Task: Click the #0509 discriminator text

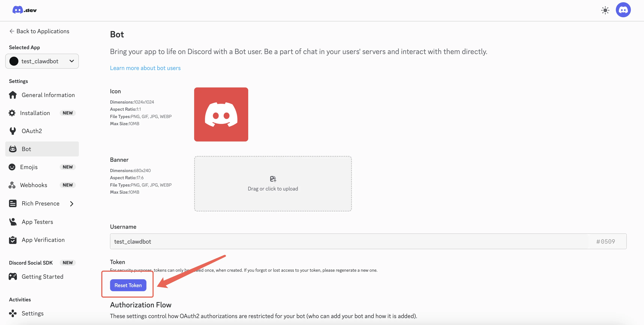Action: 606,241
